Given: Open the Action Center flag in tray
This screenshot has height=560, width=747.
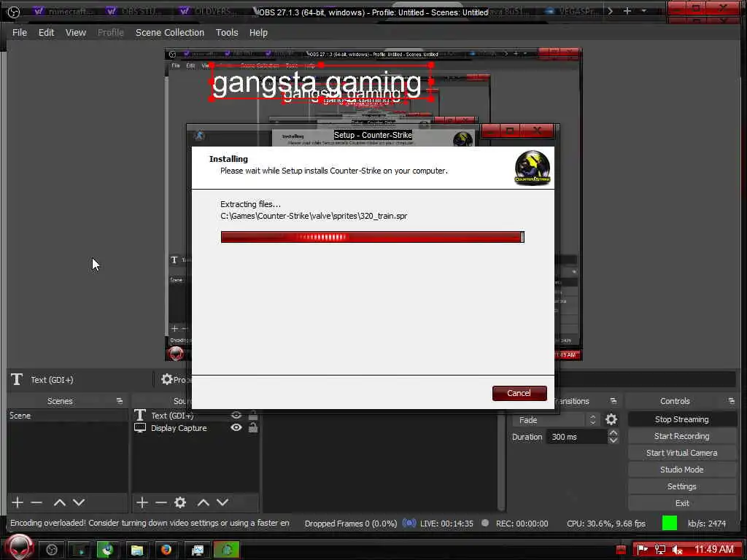Looking at the screenshot, I should (x=643, y=549).
